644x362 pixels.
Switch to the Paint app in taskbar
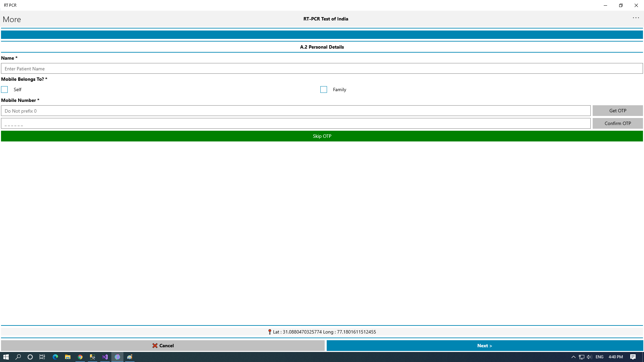[x=130, y=357]
